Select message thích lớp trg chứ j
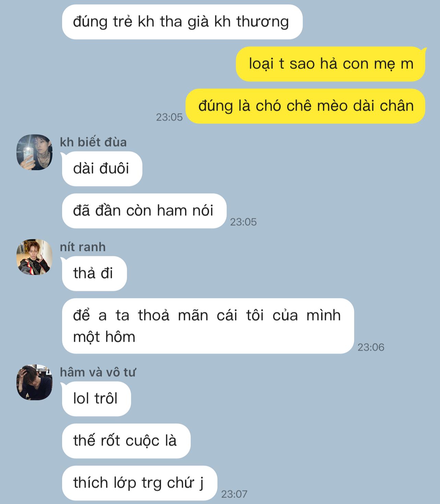This screenshot has width=440, height=504. [x=139, y=483]
